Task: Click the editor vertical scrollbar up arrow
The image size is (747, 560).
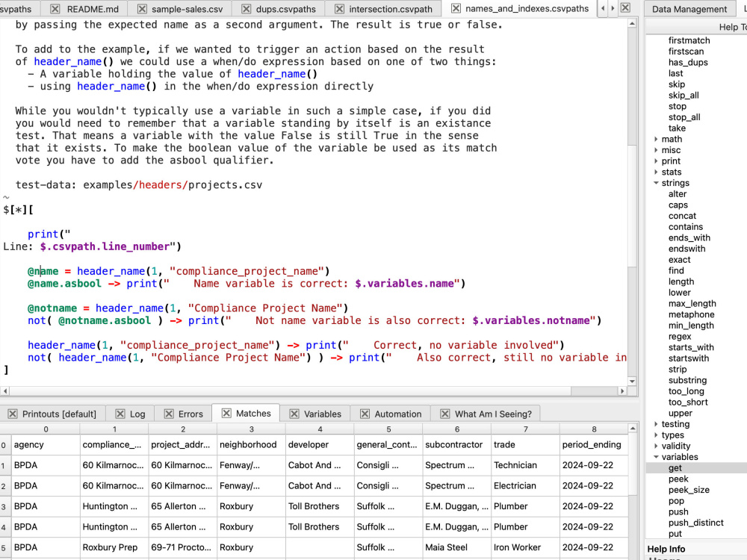Action: (632, 23)
